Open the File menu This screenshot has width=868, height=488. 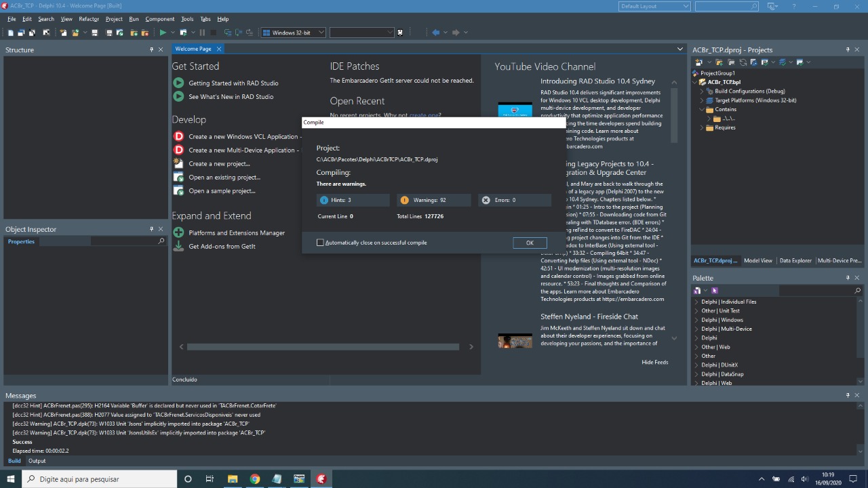click(12, 19)
